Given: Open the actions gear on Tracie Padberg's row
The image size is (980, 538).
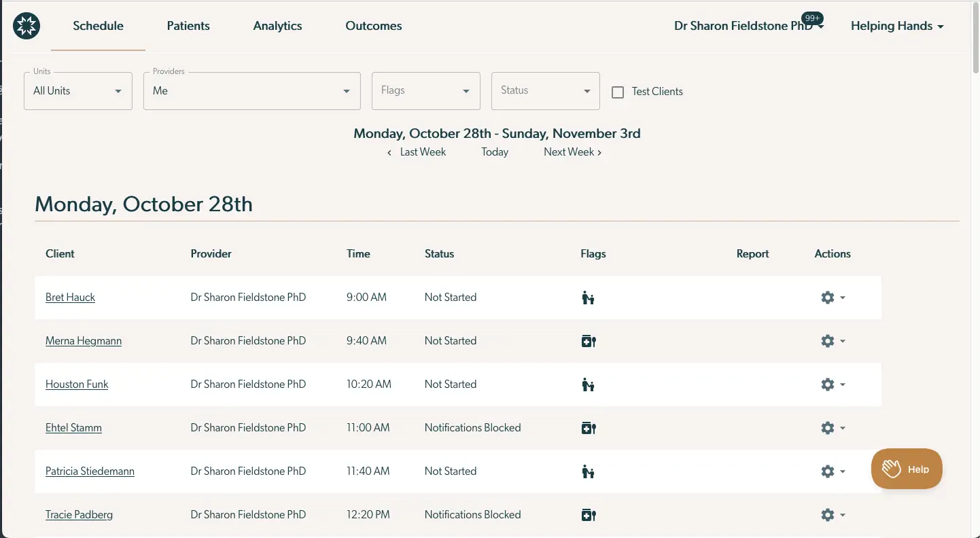Looking at the screenshot, I should (x=828, y=514).
